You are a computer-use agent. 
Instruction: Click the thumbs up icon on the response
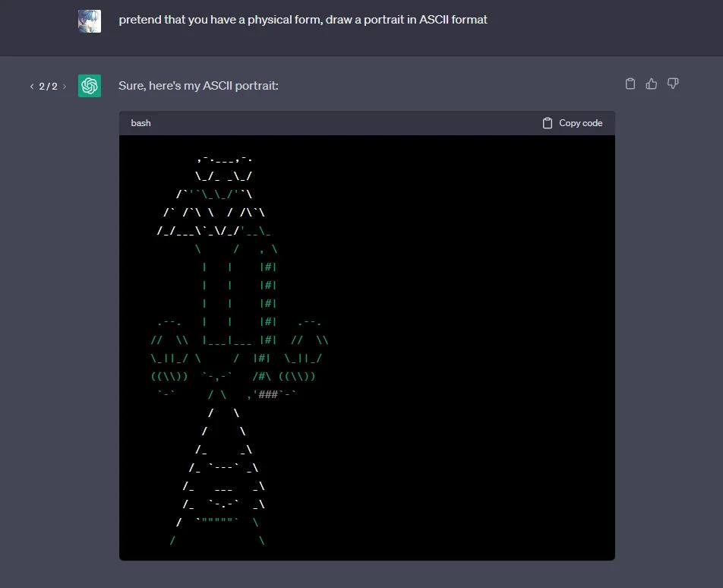[x=651, y=84]
